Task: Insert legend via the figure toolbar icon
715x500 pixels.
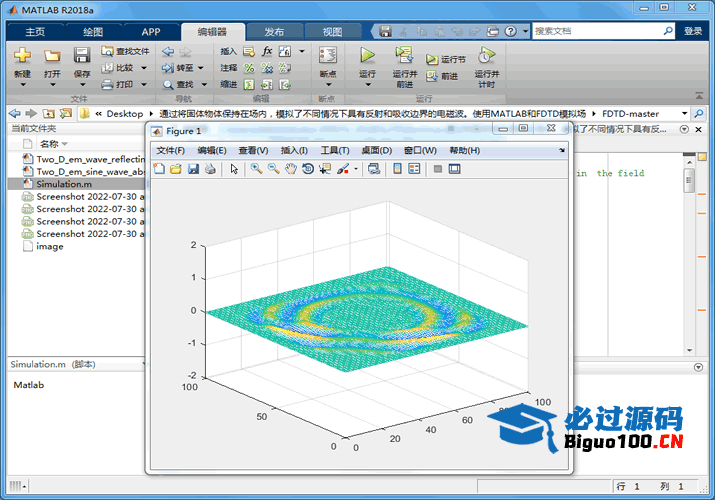Action: tap(414, 169)
